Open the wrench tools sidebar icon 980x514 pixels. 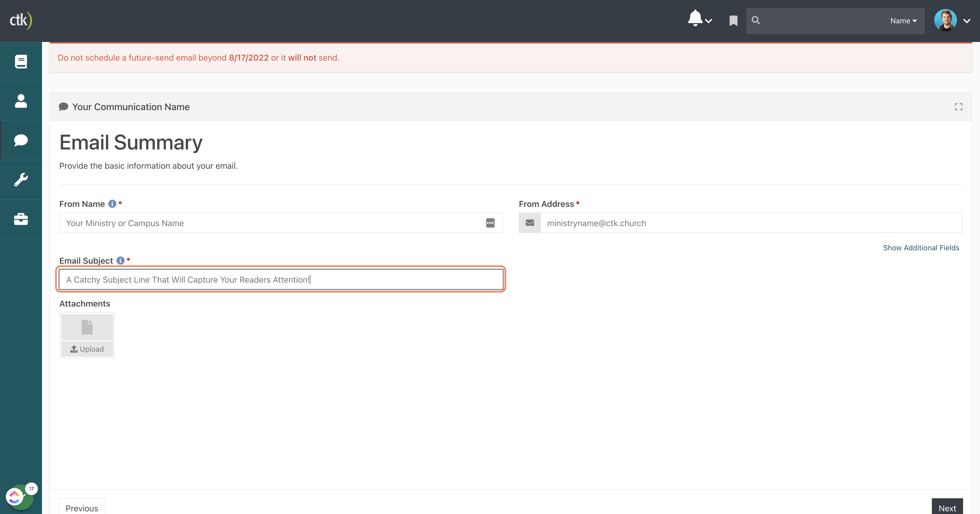(21, 180)
